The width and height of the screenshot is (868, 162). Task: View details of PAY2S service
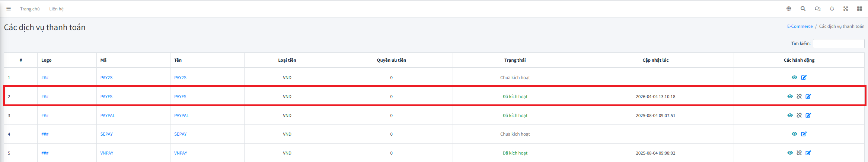794,78
